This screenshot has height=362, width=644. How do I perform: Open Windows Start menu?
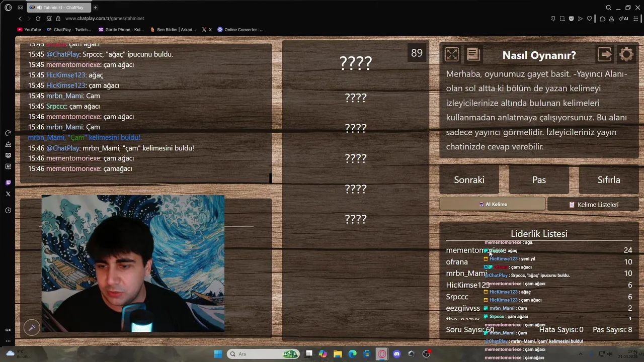click(x=218, y=354)
